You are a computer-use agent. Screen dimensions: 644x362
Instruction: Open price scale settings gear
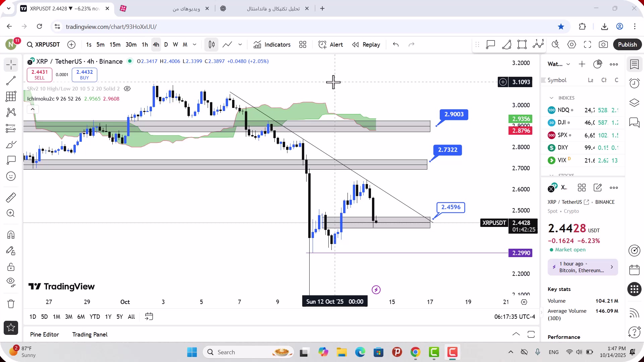(524, 302)
